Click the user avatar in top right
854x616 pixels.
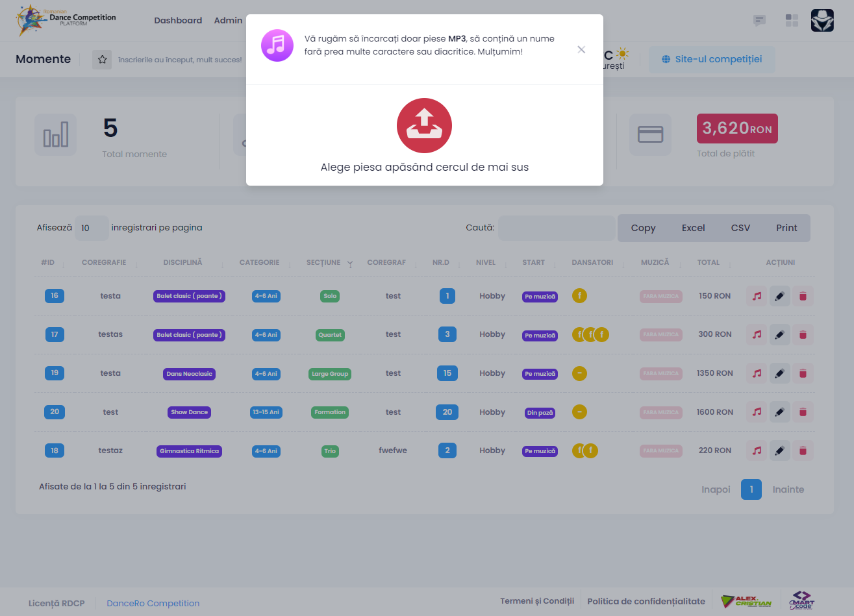(822, 21)
